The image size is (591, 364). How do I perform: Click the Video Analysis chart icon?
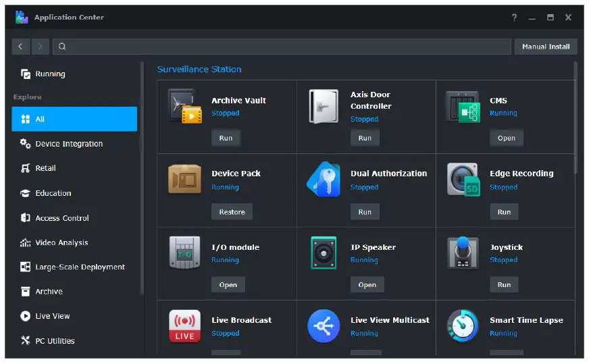pyautogui.click(x=25, y=242)
